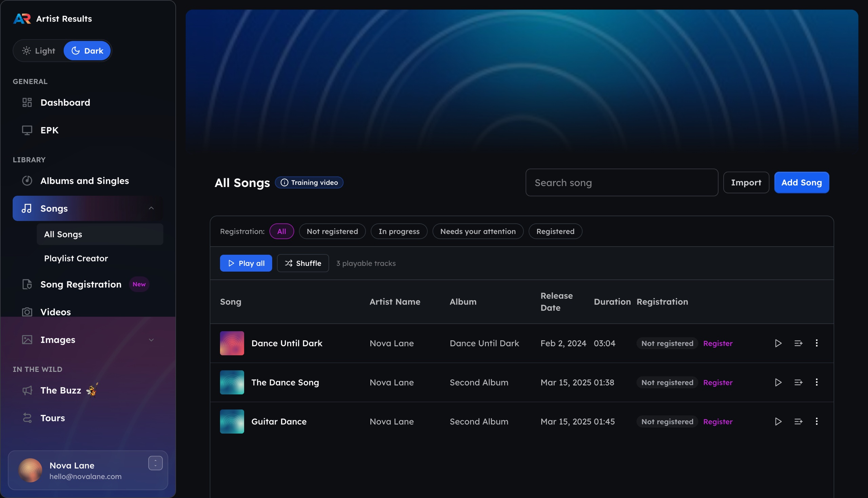Show only Registered songs
Viewport: 868px width, 498px height.
click(555, 231)
